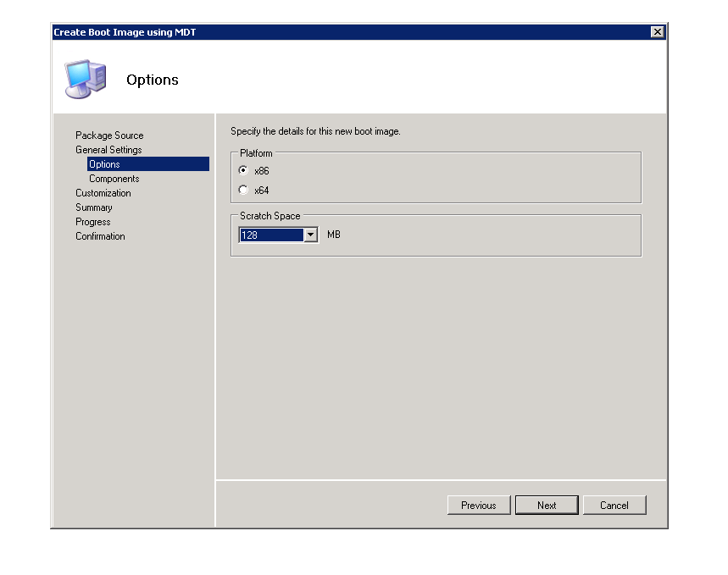Open the Confirmation step
This screenshot has height=575, width=728.
tap(100, 236)
